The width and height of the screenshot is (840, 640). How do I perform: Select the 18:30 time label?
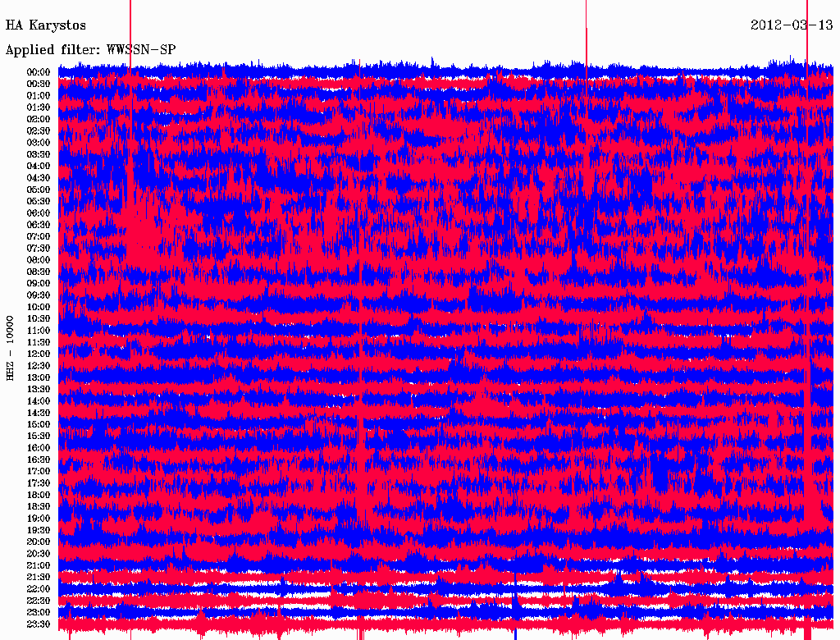pyautogui.click(x=39, y=506)
